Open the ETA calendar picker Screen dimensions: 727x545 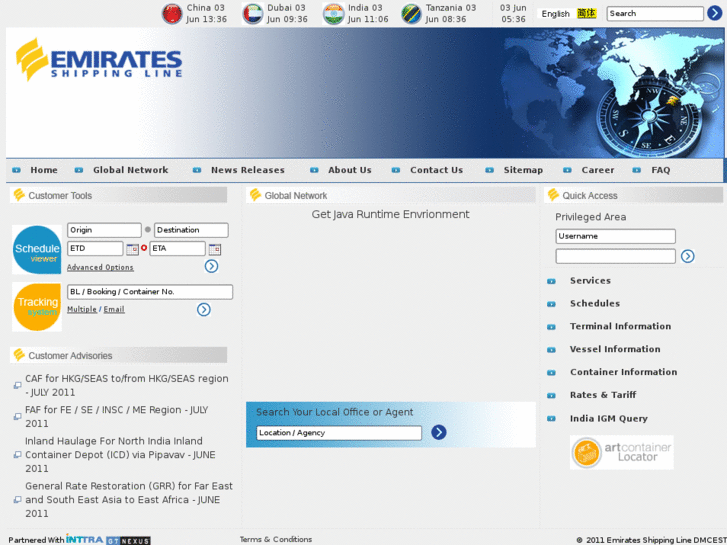(215, 249)
